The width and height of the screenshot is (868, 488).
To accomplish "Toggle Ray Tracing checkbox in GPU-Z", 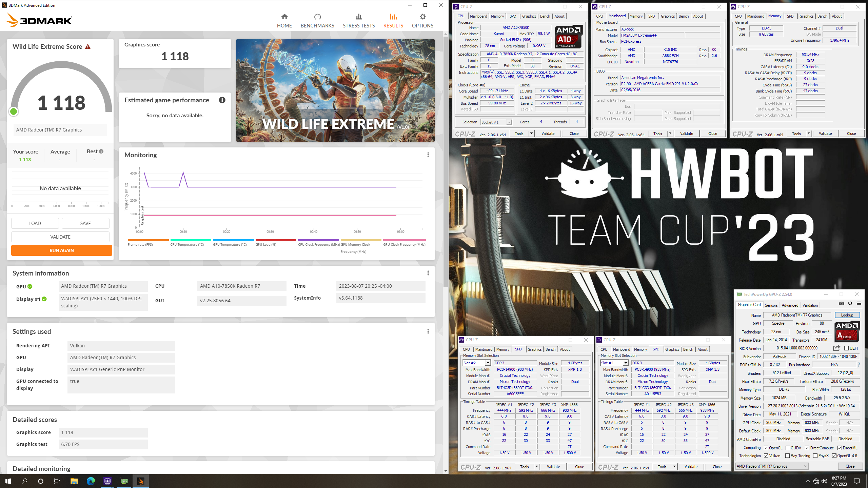I will click(x=788, y=456).
